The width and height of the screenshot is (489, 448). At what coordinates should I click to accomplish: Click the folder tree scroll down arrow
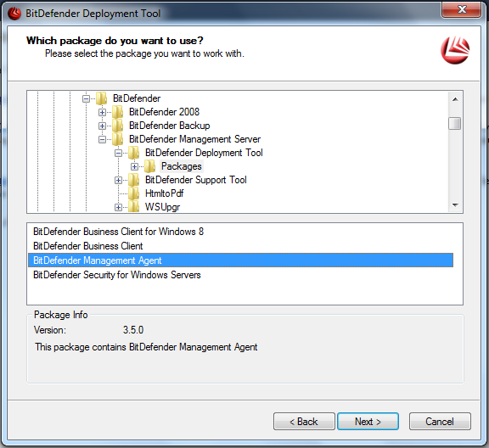point(455,205)
